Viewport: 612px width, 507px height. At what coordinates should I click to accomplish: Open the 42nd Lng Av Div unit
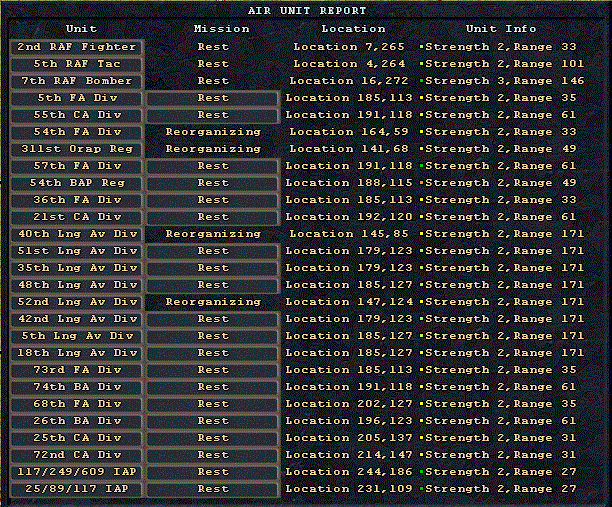[77, 319]
